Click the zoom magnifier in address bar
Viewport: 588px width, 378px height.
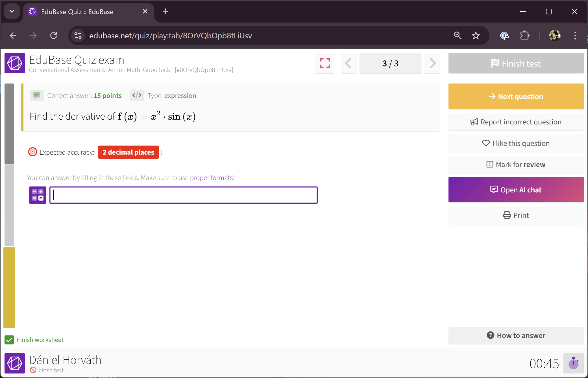pos(458,36)
